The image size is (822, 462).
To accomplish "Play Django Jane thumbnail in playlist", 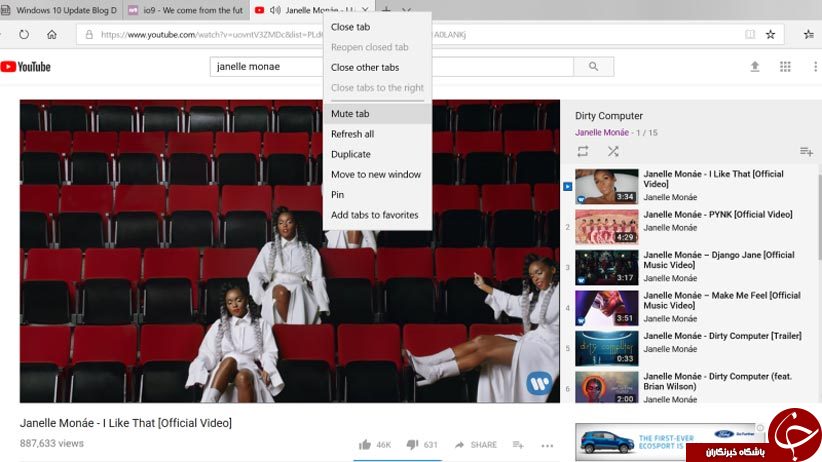I will pos(607,267).
